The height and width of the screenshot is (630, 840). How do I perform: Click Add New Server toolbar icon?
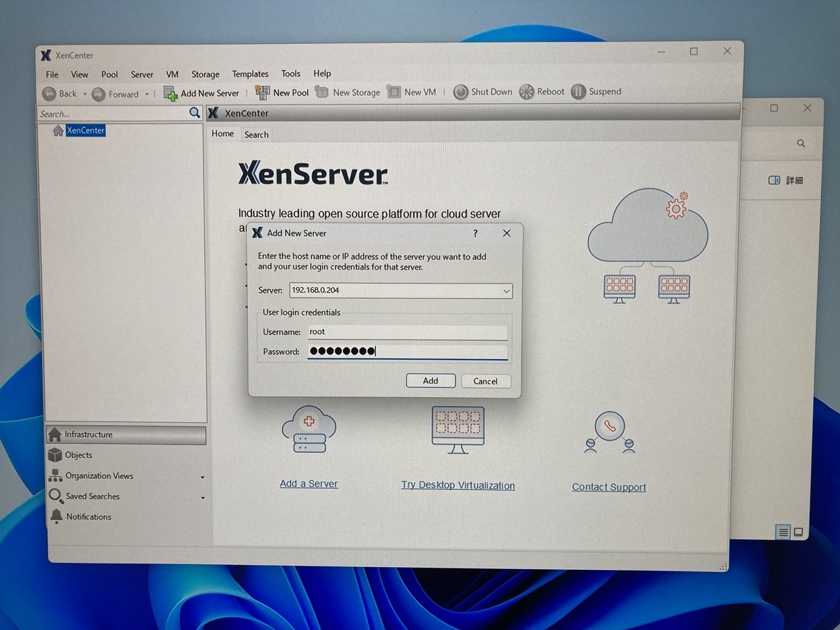pos(170,93)
